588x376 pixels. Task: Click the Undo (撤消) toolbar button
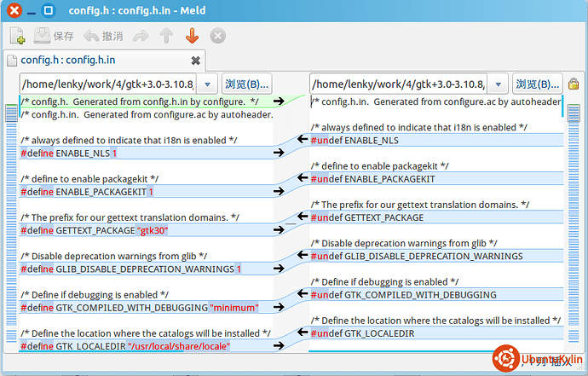(103, 36)
